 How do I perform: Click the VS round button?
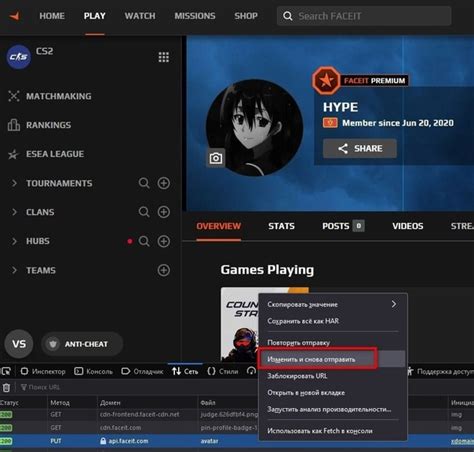point(19,344)
